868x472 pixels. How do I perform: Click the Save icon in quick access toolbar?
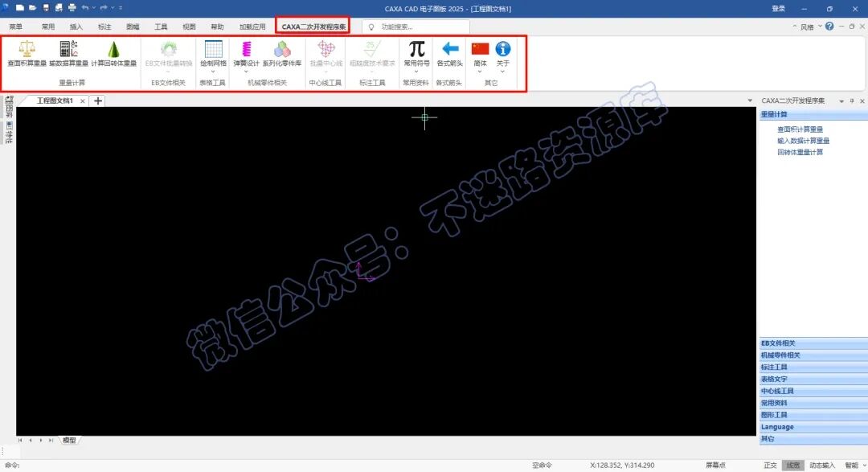pyautogui.click(x=46, y=8)
